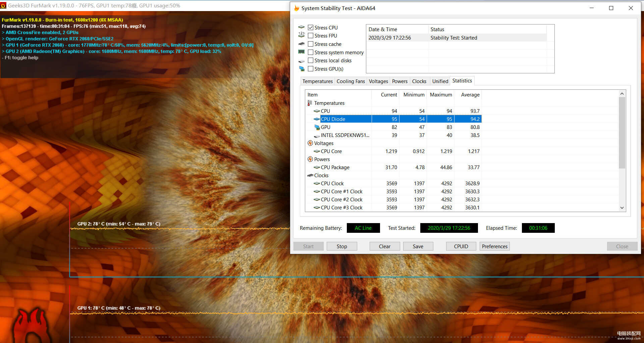Click the Date & Time log column header
Viewport: 644px width, 343px height.
coord(397,29)
